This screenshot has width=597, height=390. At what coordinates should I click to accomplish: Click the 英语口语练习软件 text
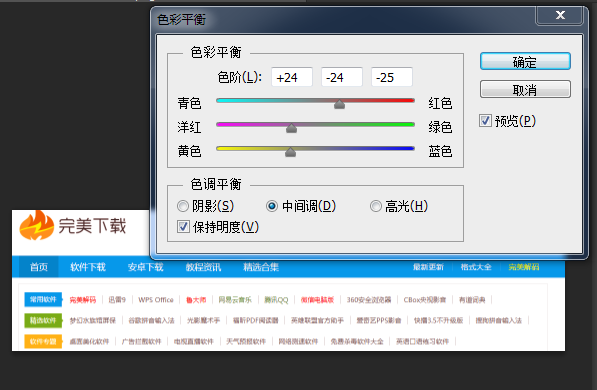point(422,341)
